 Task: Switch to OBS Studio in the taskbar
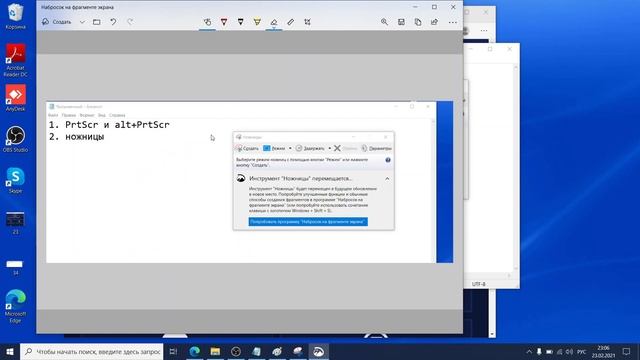[x=236, y=351]
